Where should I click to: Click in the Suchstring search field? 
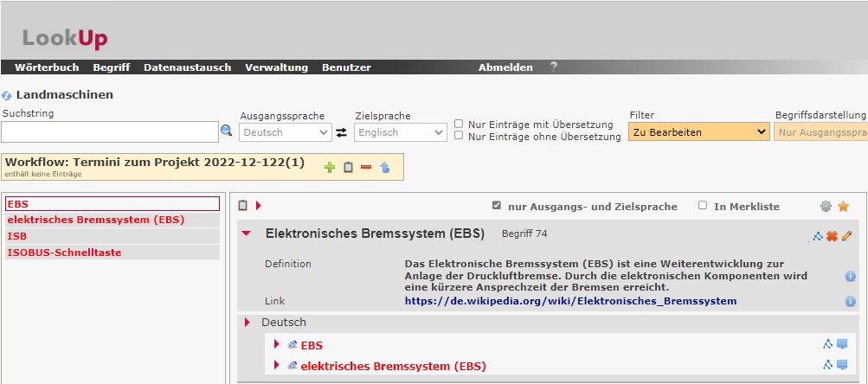point(109,131)
